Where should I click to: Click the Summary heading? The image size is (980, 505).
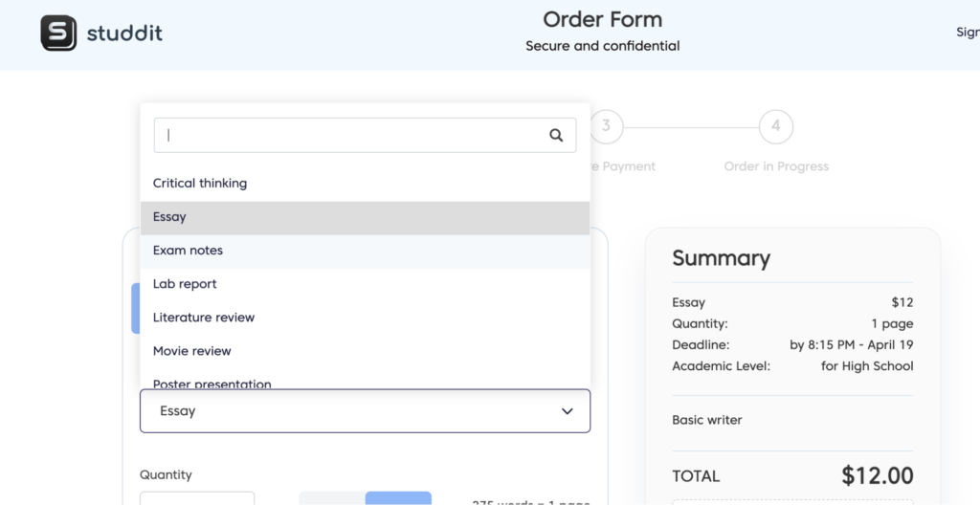coord(722,258)
